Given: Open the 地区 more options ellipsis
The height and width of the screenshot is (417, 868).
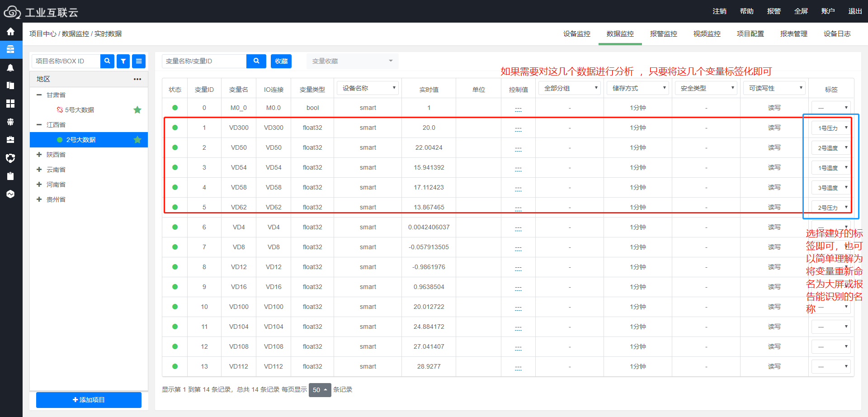Looking at the screenshot, I should click(x=137, y=79).
